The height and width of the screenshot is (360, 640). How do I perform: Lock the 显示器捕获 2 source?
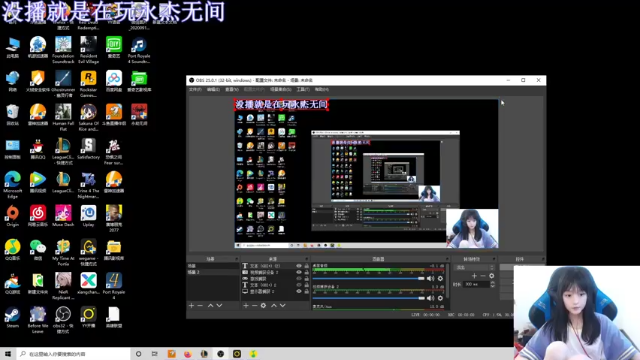pyautogui.click(x=307, y=291)
